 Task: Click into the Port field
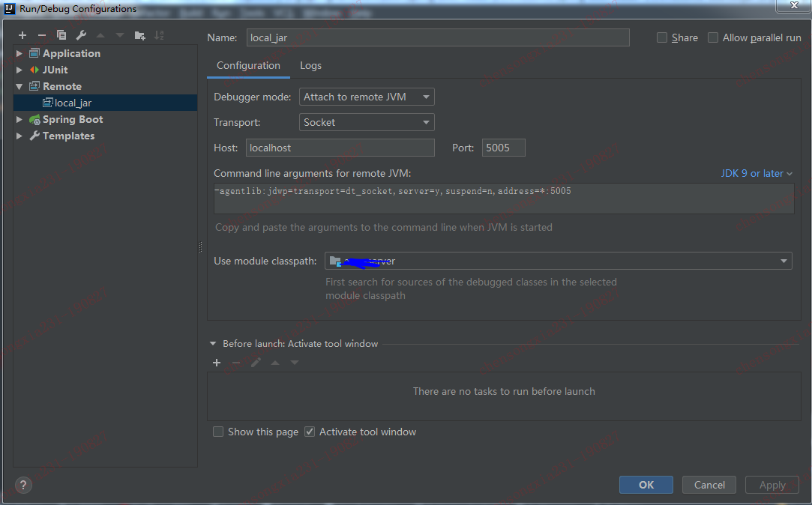coord(503,148)
